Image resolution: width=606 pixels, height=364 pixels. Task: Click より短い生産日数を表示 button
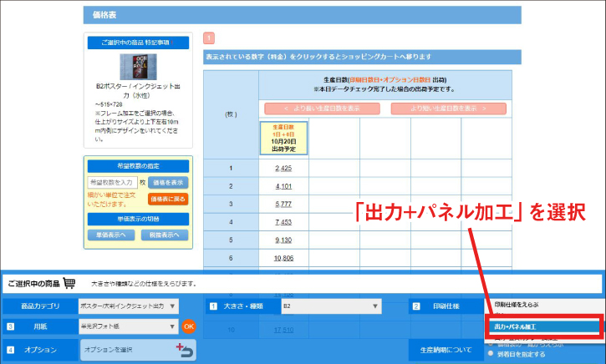(448, 109)
